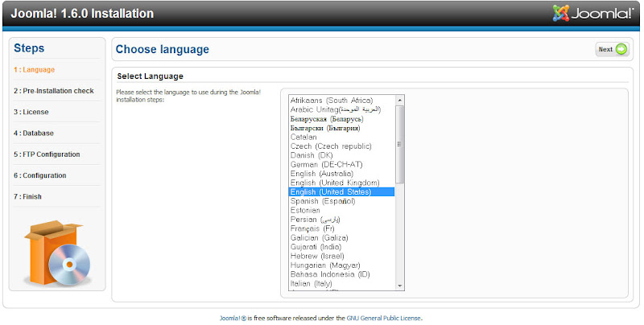Select Danish (DK) language

point(341,155)
